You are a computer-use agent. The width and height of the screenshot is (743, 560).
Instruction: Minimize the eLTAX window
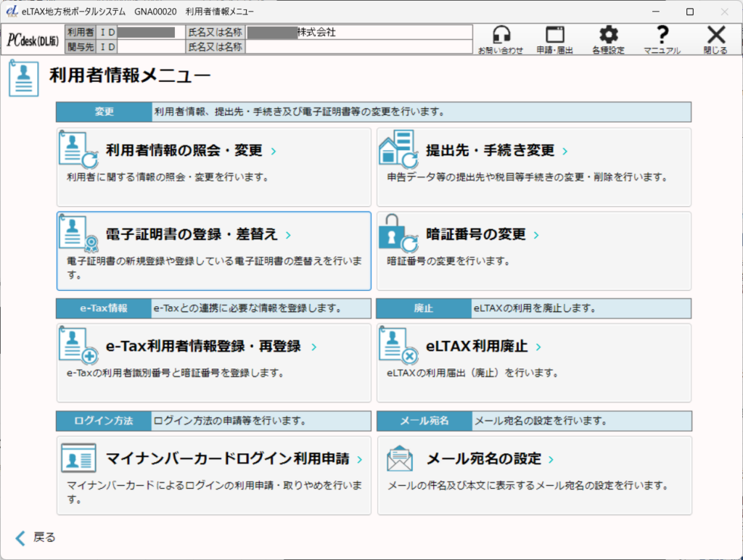(656, 12)
